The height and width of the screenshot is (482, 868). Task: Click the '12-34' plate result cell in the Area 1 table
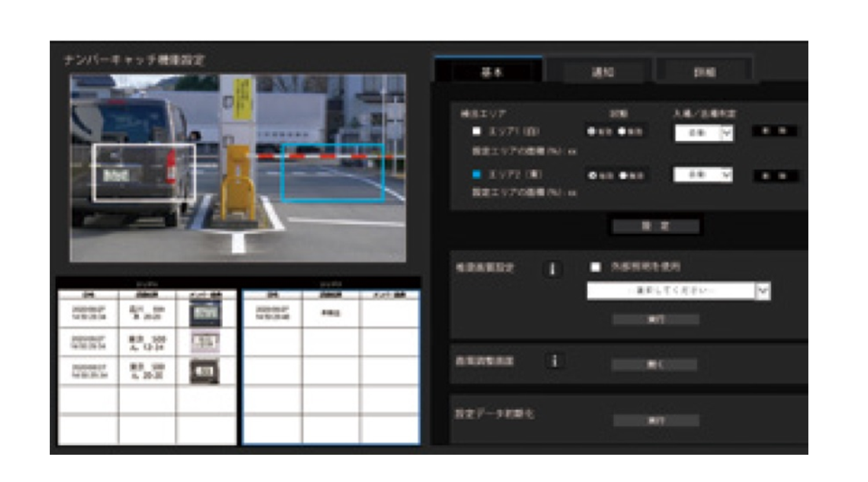click(147, 343)
